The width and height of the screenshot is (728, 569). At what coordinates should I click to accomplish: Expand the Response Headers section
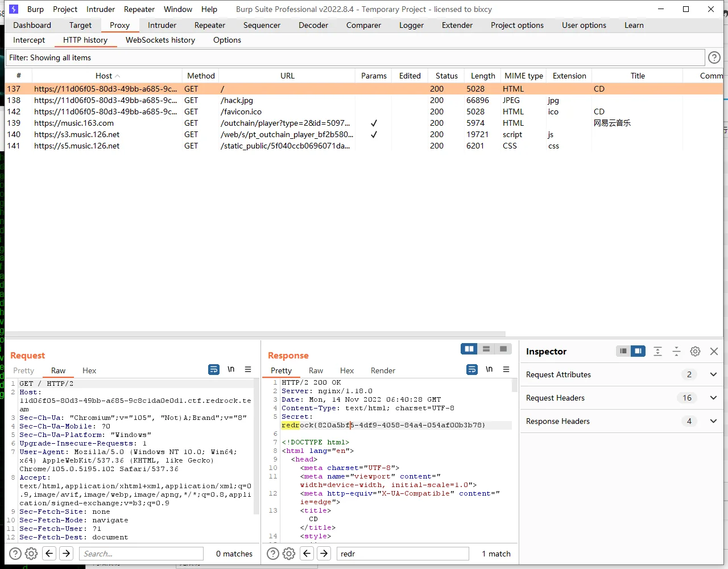click(x=713, y=421)
